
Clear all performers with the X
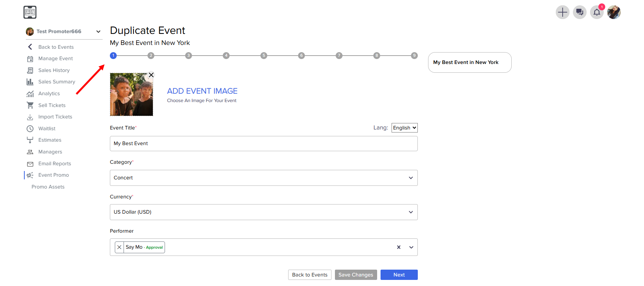pos(399,247)
